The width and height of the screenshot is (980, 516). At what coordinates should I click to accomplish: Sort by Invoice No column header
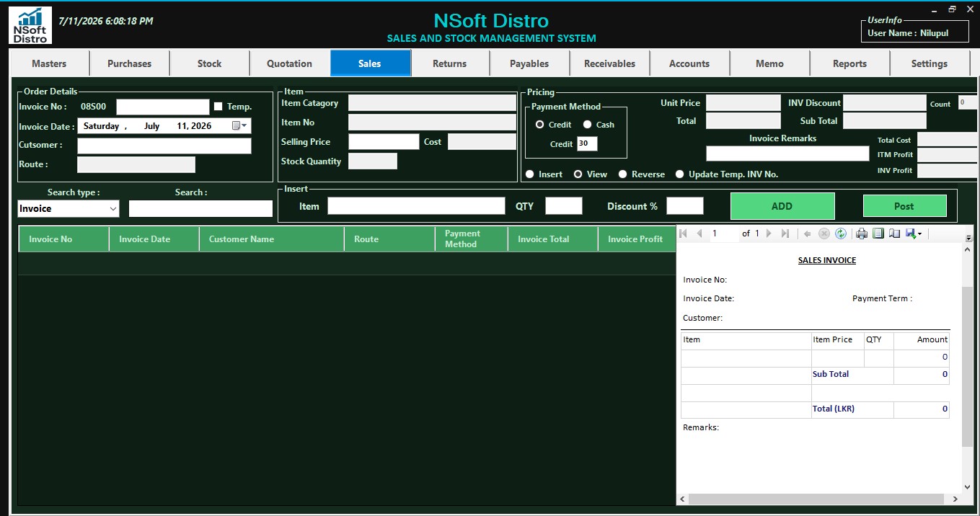(x=63, y=239)
